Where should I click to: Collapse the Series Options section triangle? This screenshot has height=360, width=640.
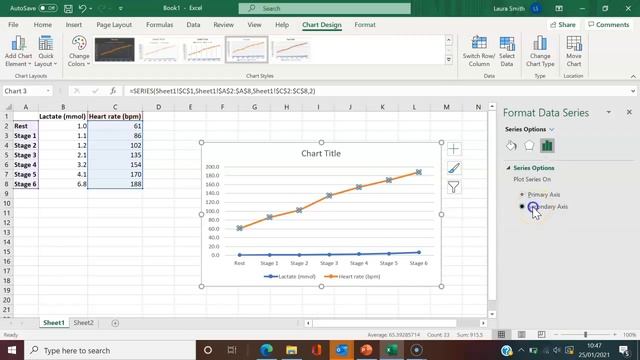click(x=508, y=168)
